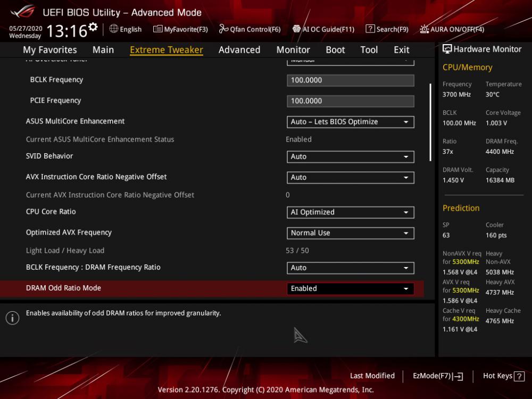Click the Search question mark icon
This screenshot has height=399, width=532.
click(370, 29)
